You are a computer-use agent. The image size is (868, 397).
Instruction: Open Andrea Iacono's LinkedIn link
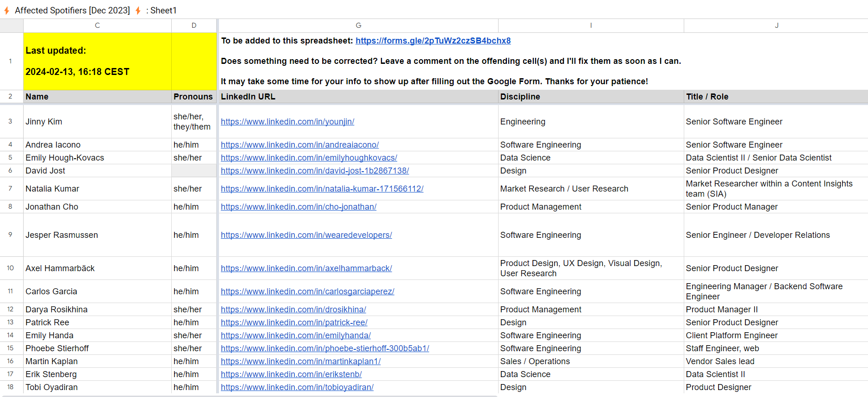coord(300,145)
